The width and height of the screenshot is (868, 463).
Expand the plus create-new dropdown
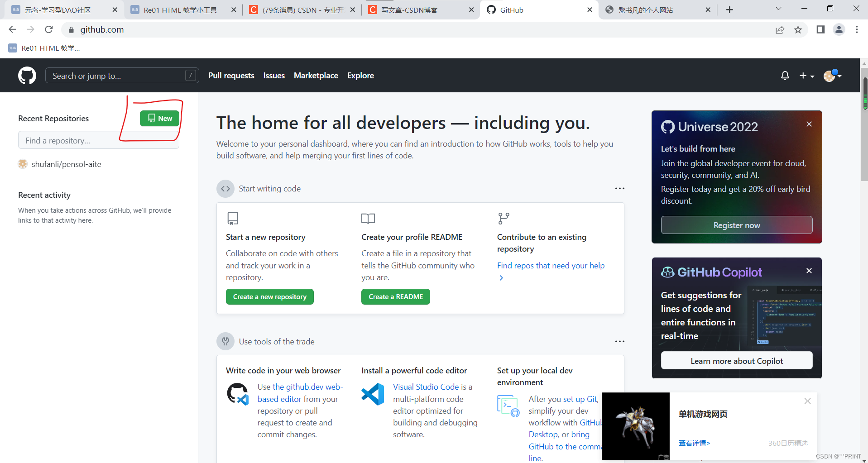[806, 76]
